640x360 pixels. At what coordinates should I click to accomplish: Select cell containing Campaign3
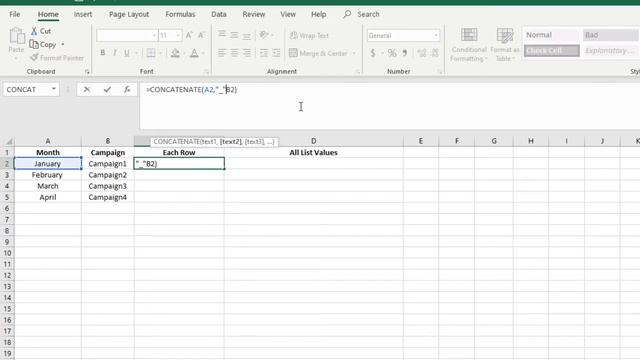(108, 186)
